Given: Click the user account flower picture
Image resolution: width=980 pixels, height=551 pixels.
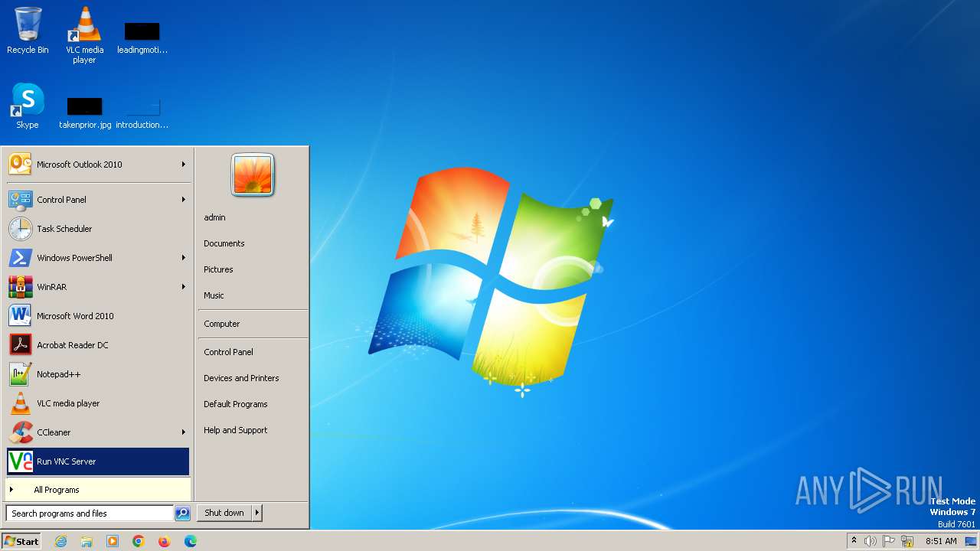Looking at the screenshot, I should pyautogui.click(x=253, y=175).
